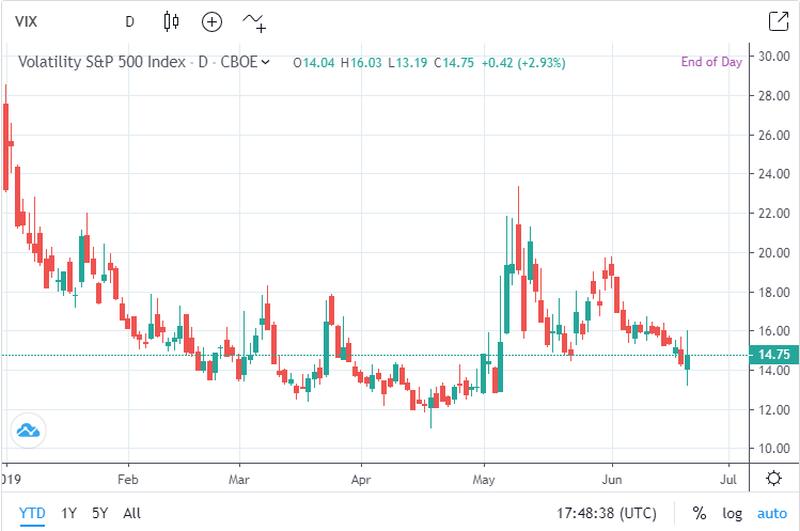Click the open value O14.04
Screen dimensions: 800x531
coord(314,63)
